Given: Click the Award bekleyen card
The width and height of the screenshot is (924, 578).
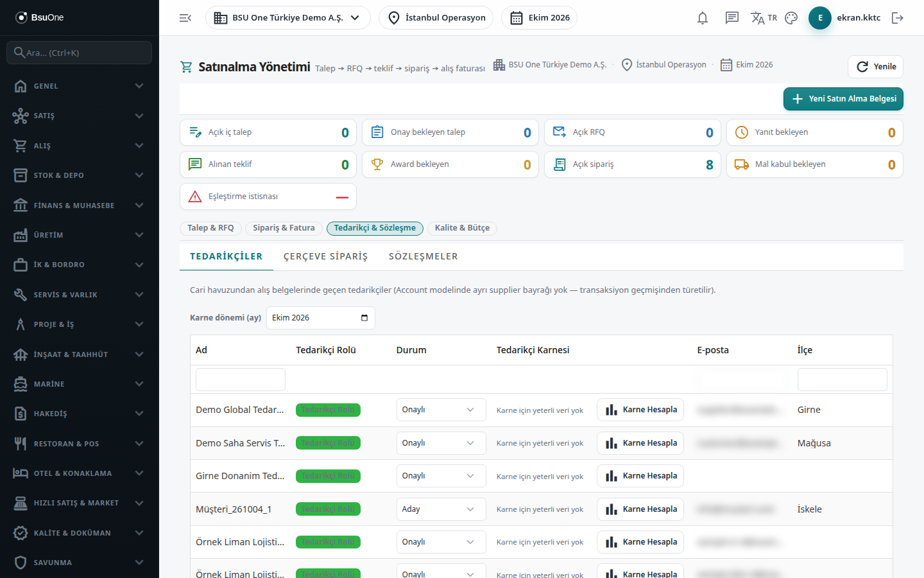Looking at the screenshot, I should click(x=450, y=164).
